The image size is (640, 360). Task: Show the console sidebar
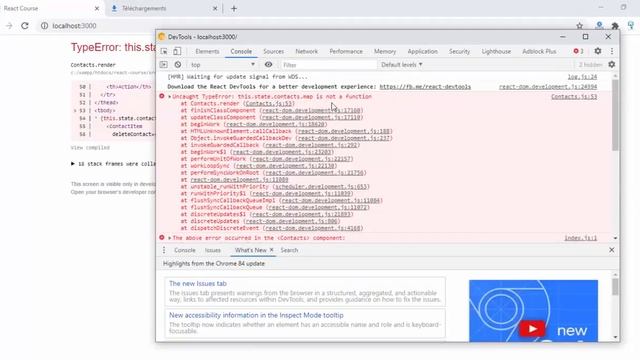164,64
